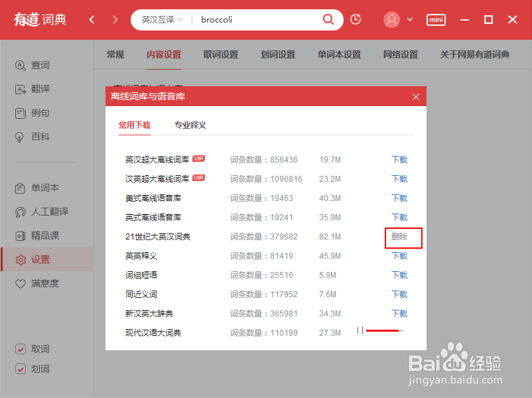Open the 关于网易有道词典 tab
532x398 pixels.
click(x=475, y=54)
